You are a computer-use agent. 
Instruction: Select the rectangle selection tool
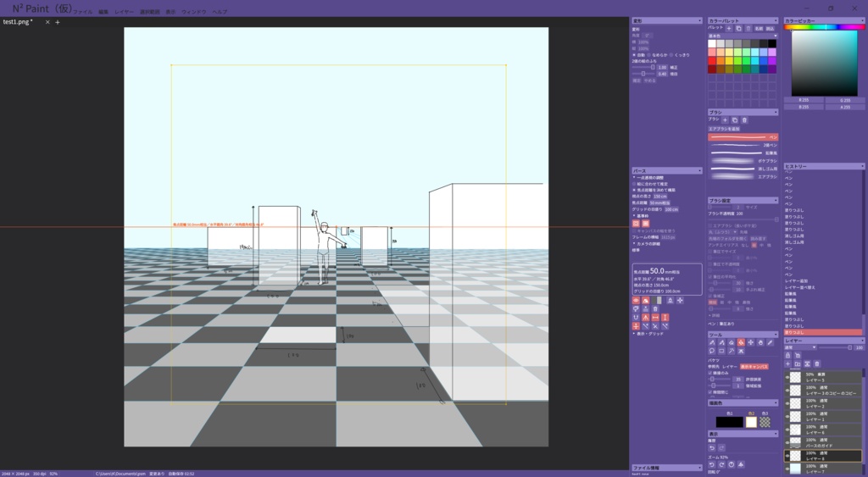pyautogui.click(x=721, y=351)
